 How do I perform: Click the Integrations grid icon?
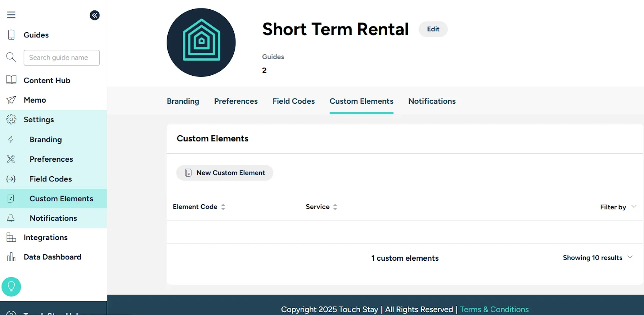point(11,237)
